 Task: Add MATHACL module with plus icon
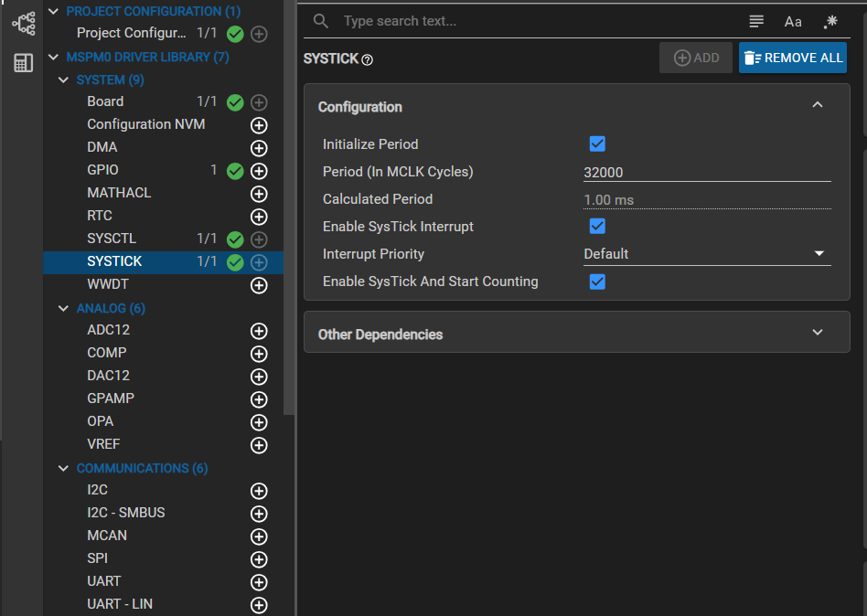259,194
